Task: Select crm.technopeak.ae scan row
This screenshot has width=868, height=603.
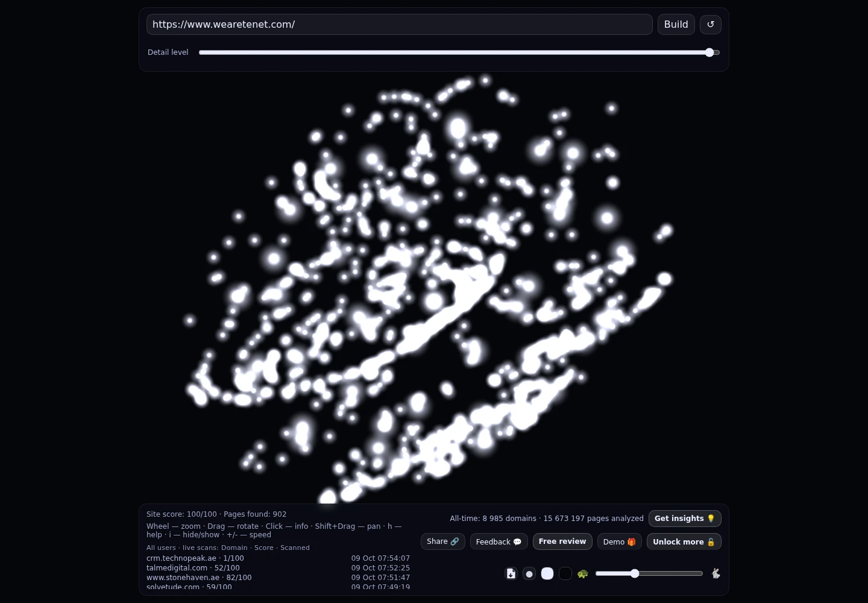Action: point(278,558)
